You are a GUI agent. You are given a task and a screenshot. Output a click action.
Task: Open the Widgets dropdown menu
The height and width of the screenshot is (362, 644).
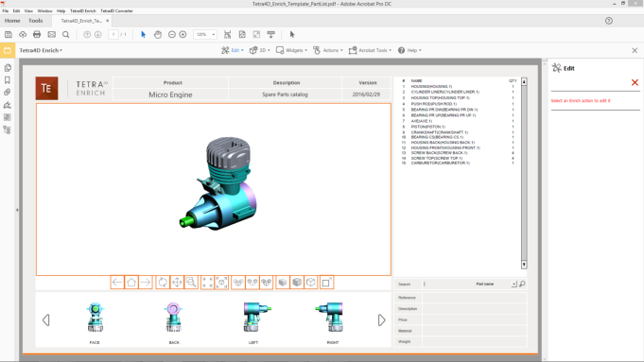291,50
